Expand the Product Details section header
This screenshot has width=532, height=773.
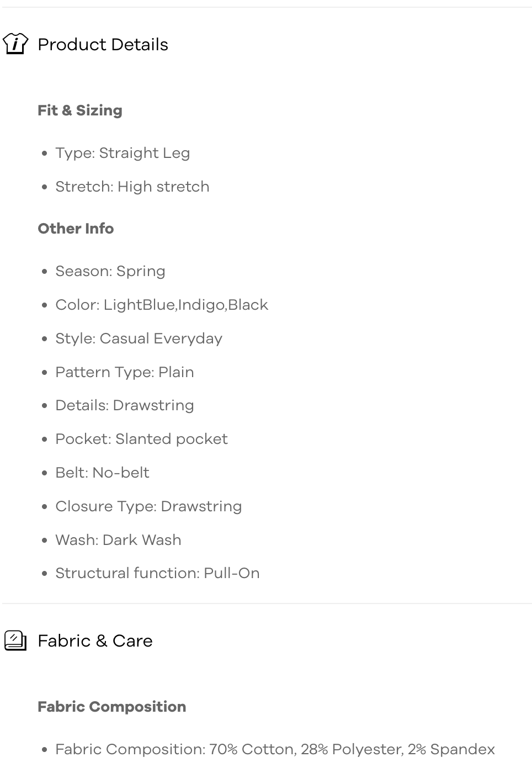pos(103,44)
